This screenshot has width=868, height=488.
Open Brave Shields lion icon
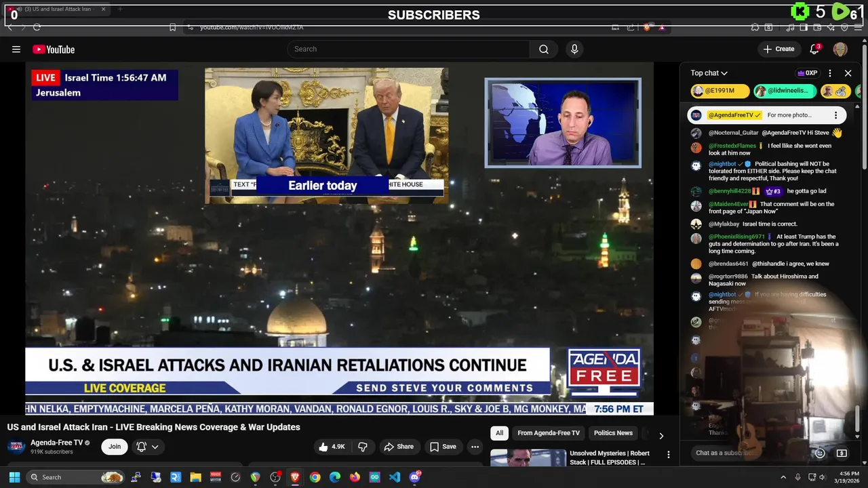point(647,27)
